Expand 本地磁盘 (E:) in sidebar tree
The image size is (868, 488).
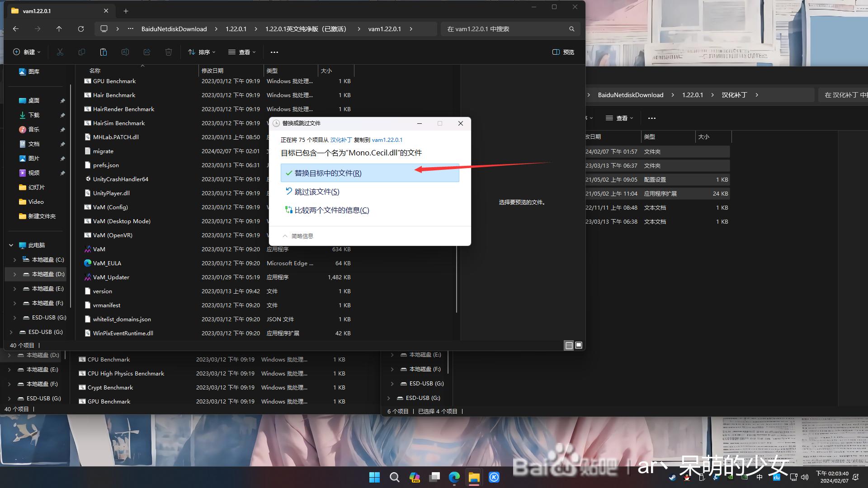pos(14,289)
